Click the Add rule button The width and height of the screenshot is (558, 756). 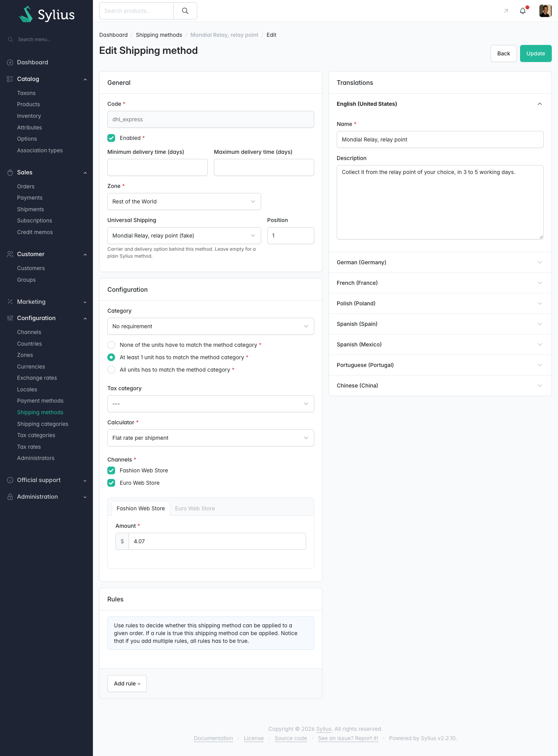[127, 684]
